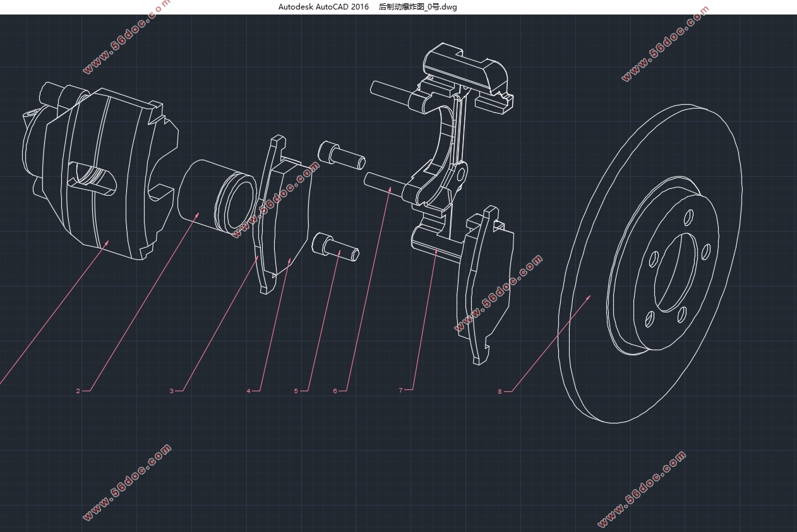Click the part number 6 label

(x=335, y=391)
